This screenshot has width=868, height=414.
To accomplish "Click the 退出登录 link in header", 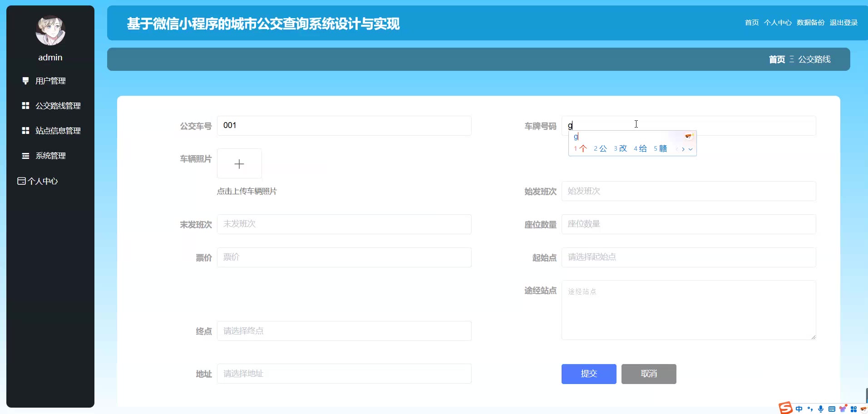I will [x=843, y=23].
